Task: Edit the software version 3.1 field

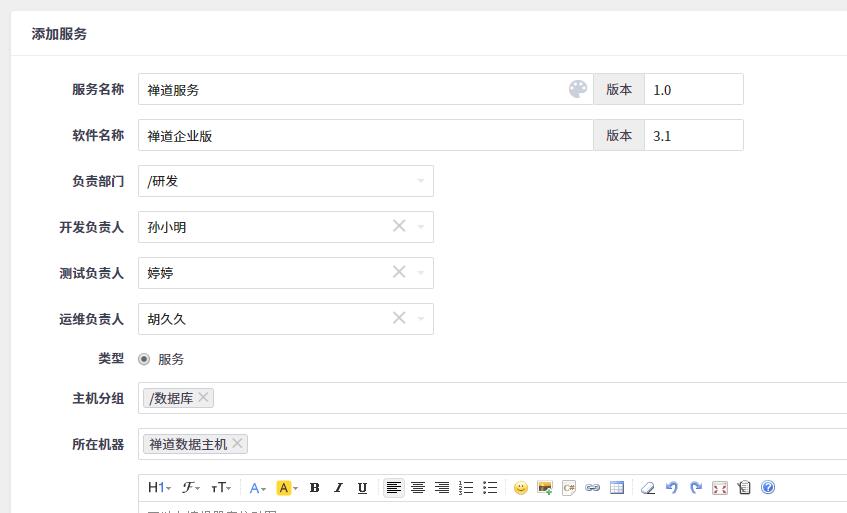Action: [694, 135]
